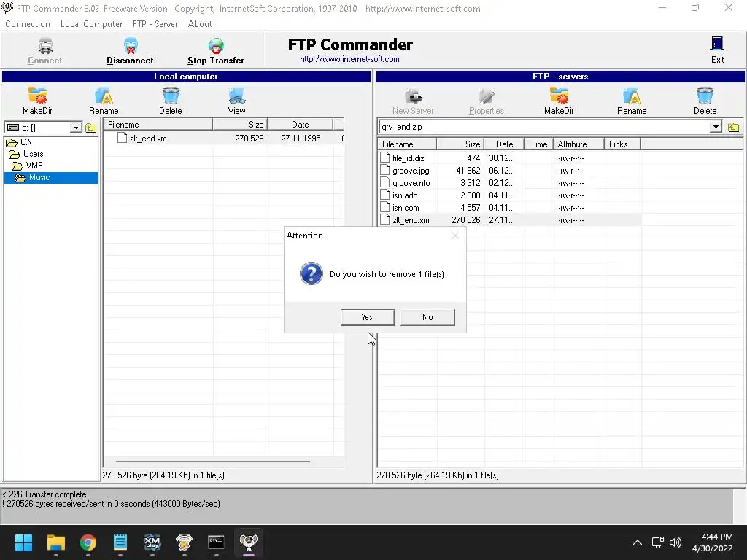This screenshot has width=747, height=560.
Task: Open command prompt from taskbar
Action: 216,542
